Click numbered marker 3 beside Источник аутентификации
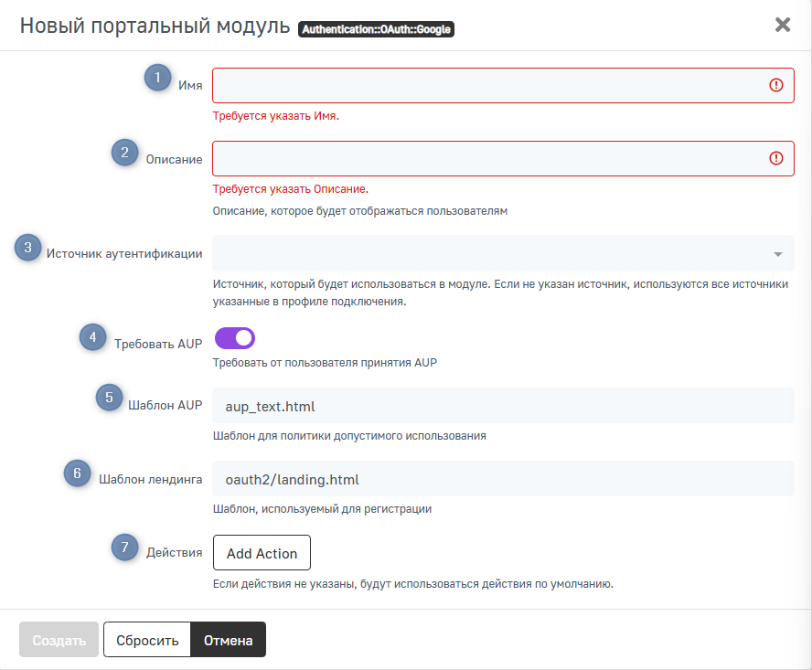This screenshot has height=670, width=812. pyautogui.click(x=27, y=247)
